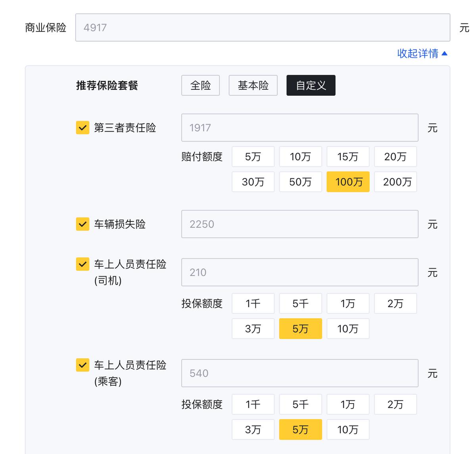Click the 商业保险 amount input field
476x454 pixels.
263,28
